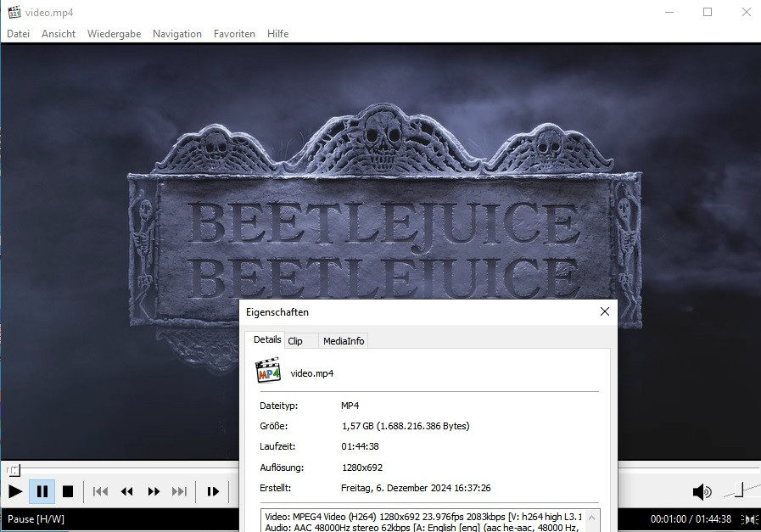Viewport: 761px width, 532px height.
Task: Open the Navigation menu
Action: (177, 34)
